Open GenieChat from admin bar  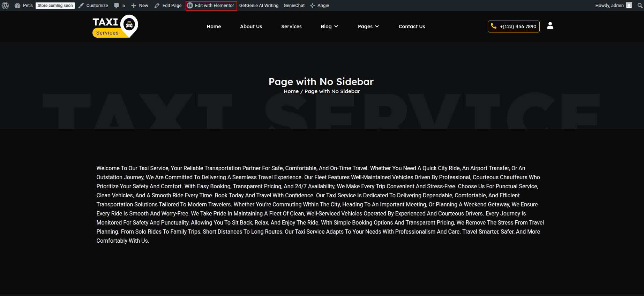294,6
